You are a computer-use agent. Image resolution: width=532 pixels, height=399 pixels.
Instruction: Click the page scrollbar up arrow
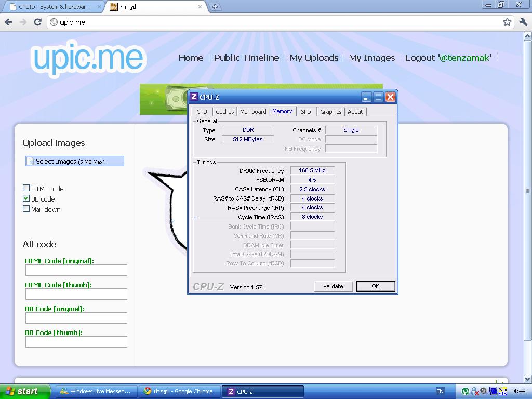(x=528, y=36)
